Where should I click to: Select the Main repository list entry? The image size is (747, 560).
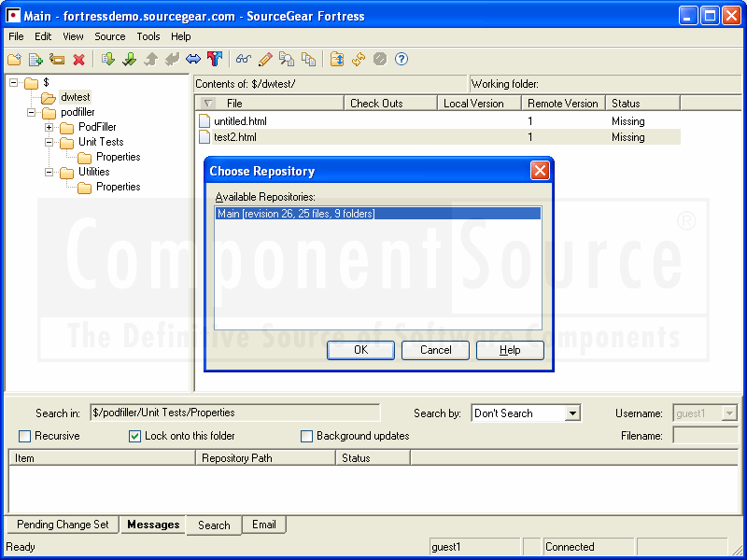click(378, 214)
